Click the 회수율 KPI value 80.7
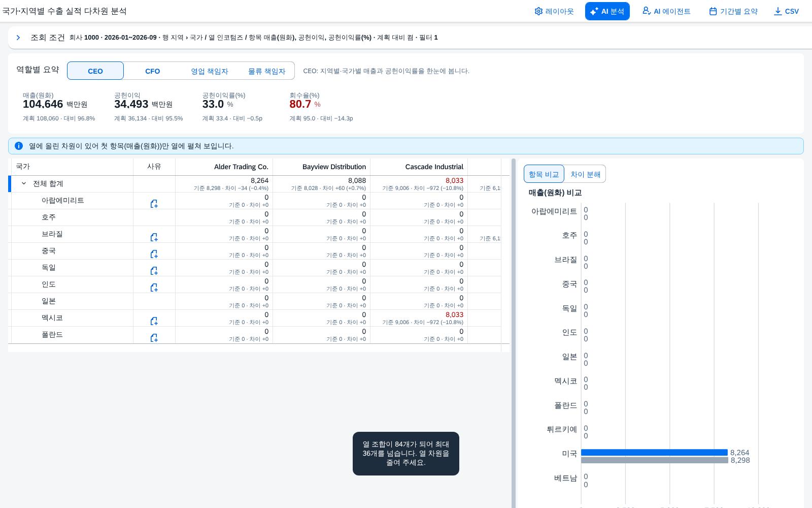812x508 pixels. pos(300,104)
